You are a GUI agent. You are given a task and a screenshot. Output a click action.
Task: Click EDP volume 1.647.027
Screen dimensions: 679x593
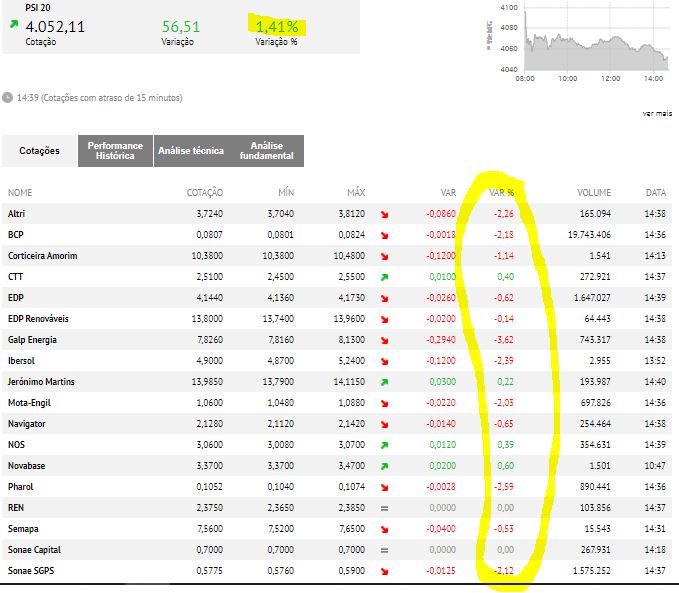pyautogui.click(x=592, y=298)
